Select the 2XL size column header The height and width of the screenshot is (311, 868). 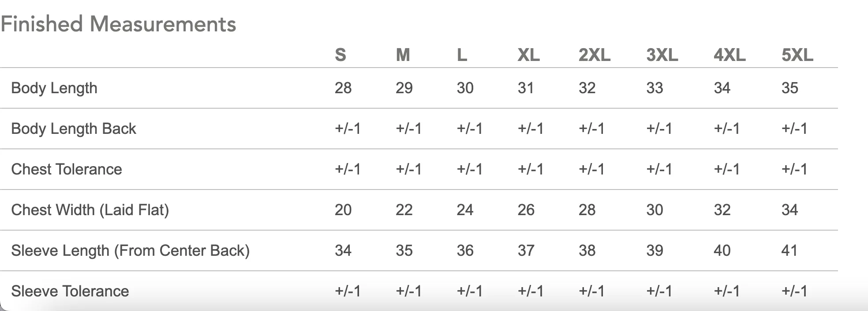595,55
